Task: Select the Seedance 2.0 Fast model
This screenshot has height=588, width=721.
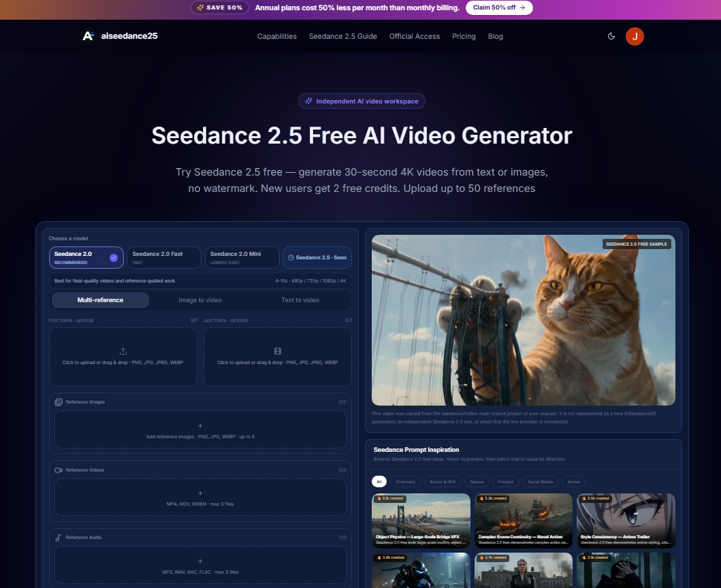Action: click(x=163, y=257)
